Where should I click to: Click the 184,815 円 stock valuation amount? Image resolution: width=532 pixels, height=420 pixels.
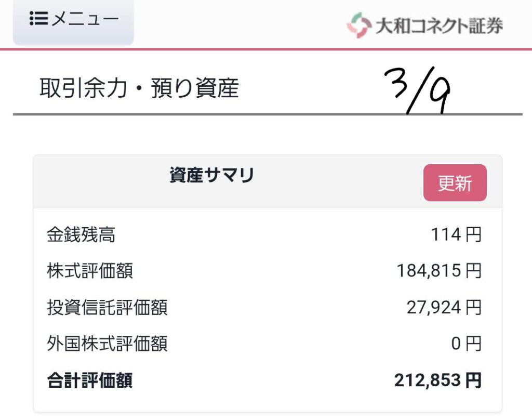pos(439,271)
